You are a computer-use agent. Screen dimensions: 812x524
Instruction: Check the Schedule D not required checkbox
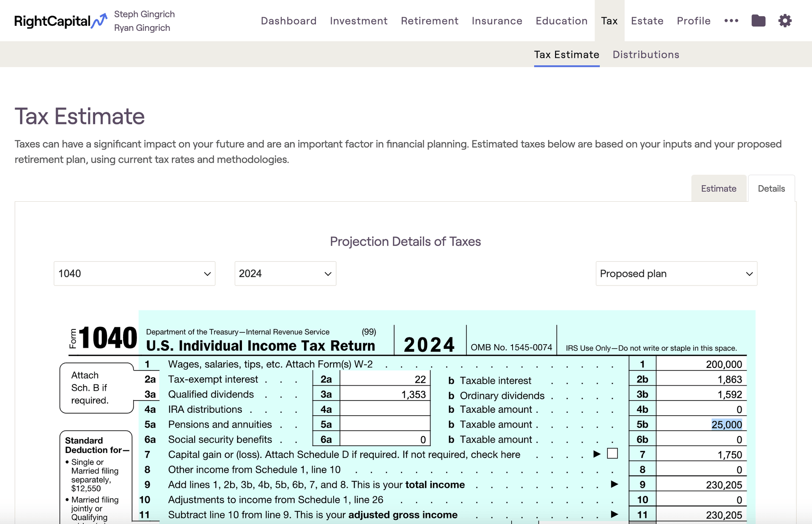[612, 454]
